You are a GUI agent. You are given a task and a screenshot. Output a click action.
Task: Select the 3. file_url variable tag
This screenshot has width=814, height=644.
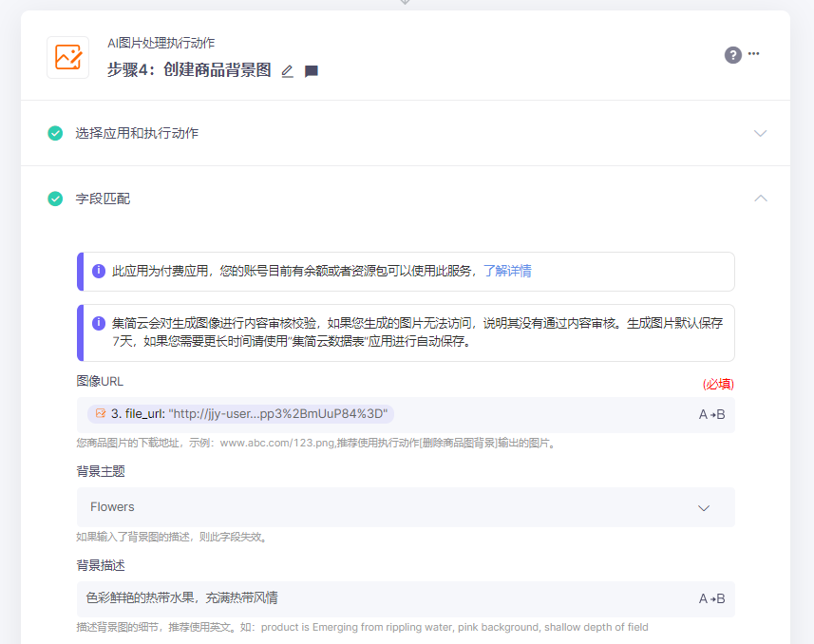click(x=241, y=414)
